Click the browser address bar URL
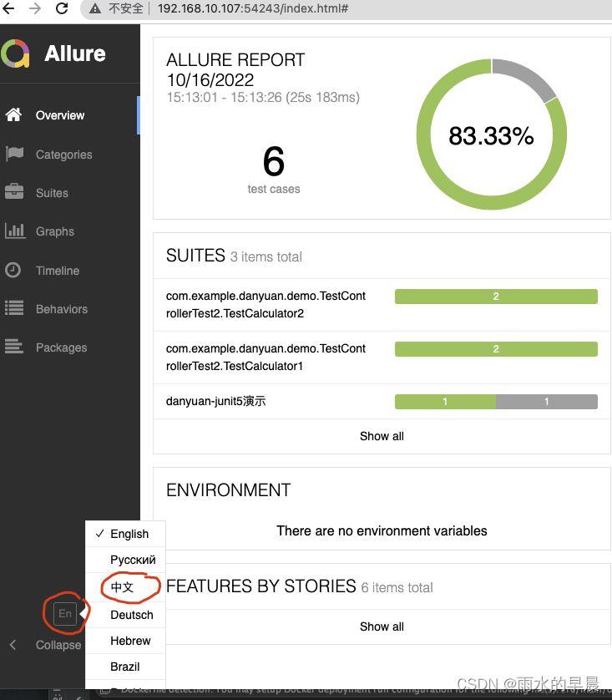This screenshot has width=612, height=700. coord(253,8)
